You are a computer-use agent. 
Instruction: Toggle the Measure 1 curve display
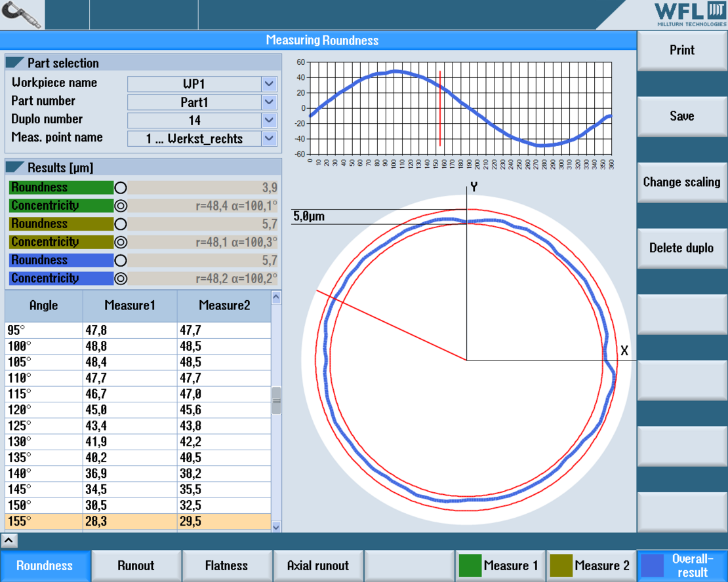[x=500, y=566]
